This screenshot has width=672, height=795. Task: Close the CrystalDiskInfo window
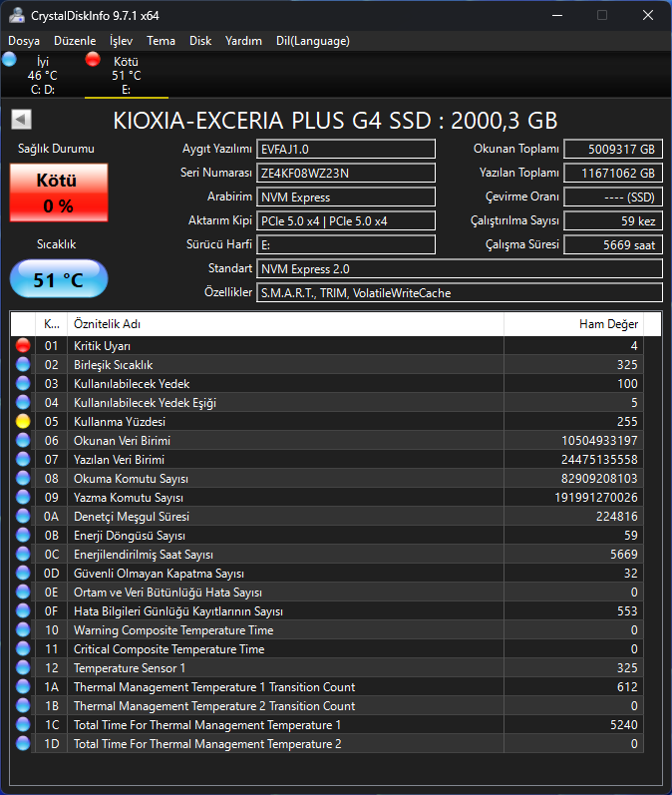(648, 15)
